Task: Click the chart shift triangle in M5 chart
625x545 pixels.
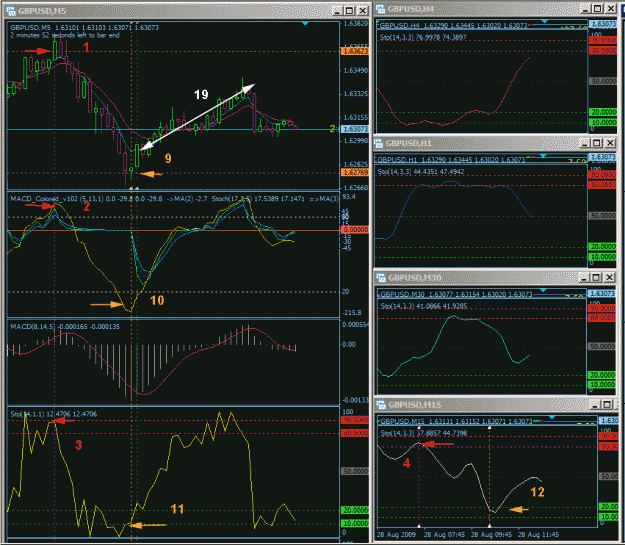Action: pyautogui.click(x=305, y=24)
